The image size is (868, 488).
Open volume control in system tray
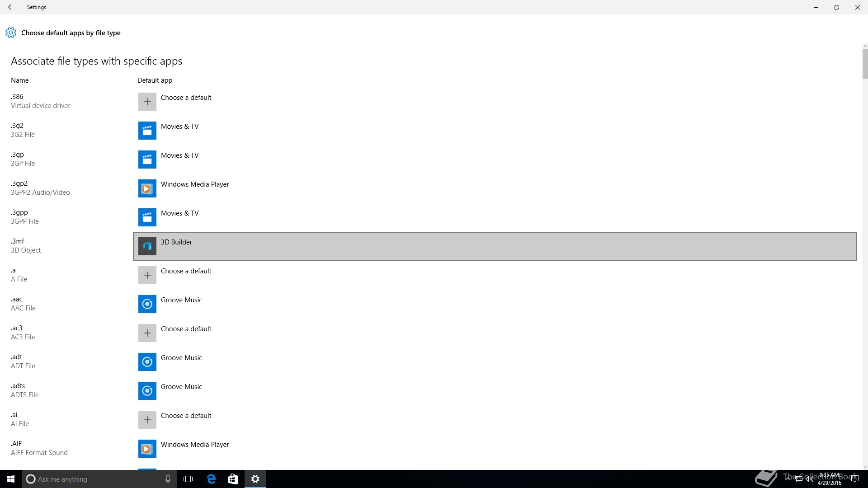coord(809,479)
